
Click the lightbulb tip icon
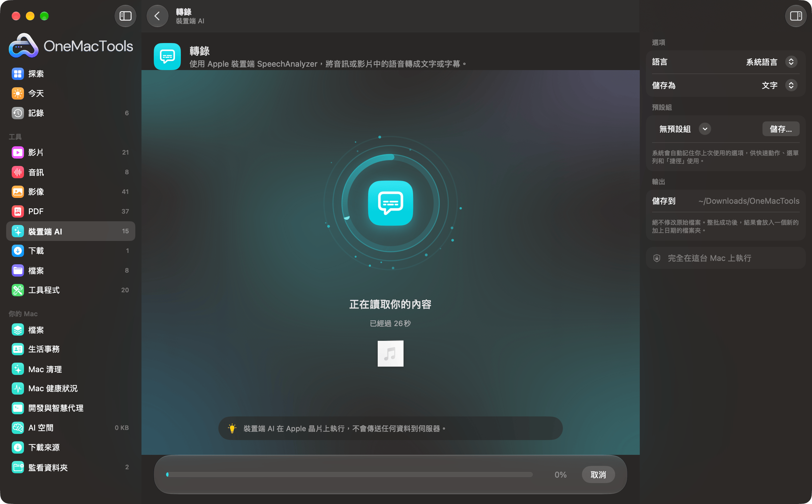pos(232,428)
